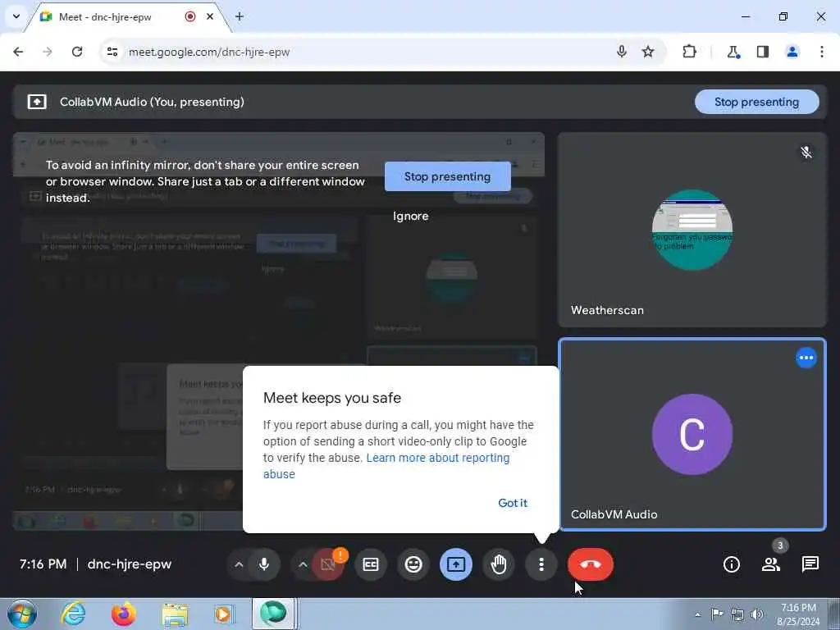Raise your hand
The width and height of the screenshot is (840, 630).
[499, 564]
